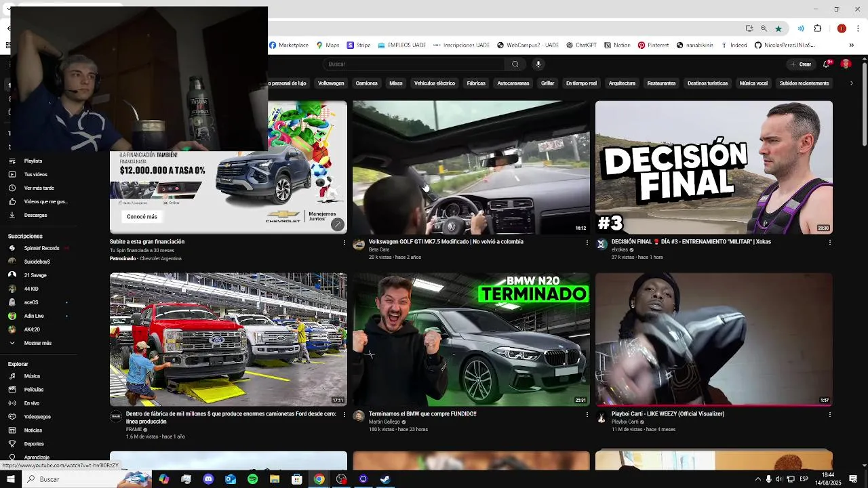The width and height of the screenshot is (868, 488).
Task: Click the Crear button
Action: pos(801,64)
